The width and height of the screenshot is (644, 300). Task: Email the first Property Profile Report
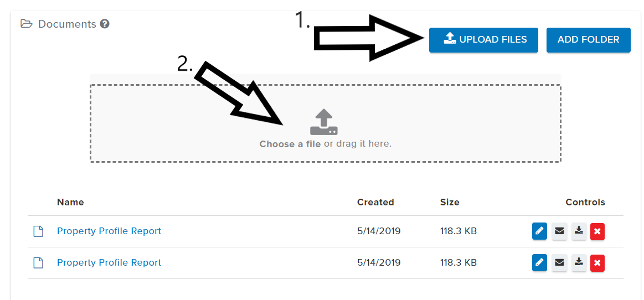[x=559, y=231]
